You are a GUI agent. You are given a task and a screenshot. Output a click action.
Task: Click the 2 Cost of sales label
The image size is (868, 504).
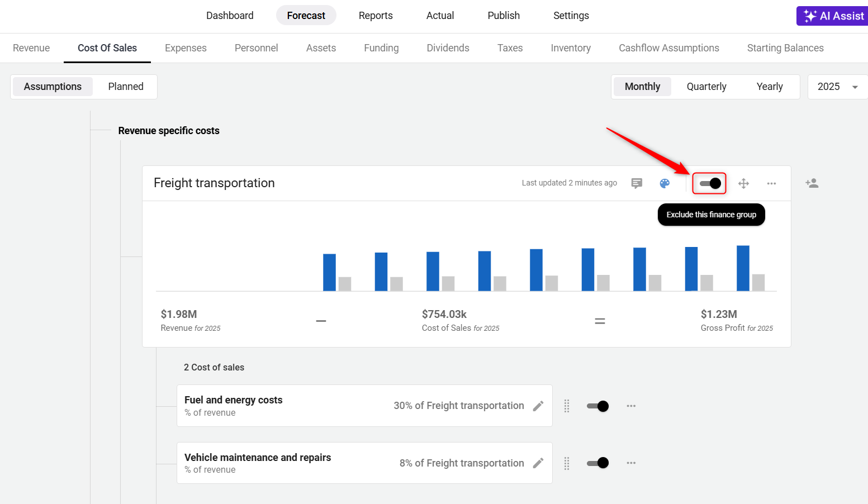tap(214, 367)
